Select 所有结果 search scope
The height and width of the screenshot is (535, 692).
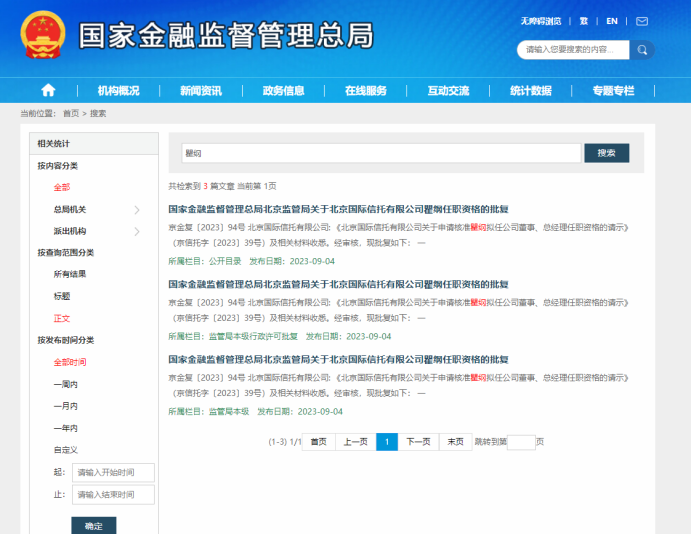coord(70,274)
